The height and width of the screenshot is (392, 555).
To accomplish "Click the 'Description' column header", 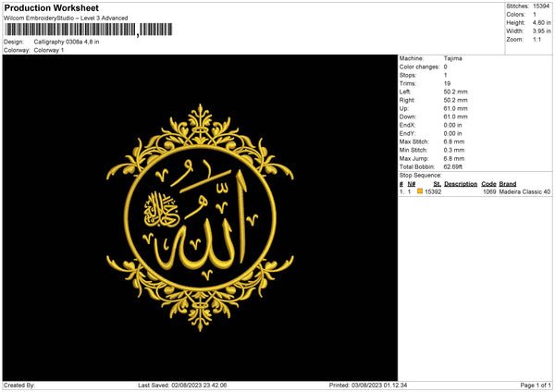I will [461, 184].
